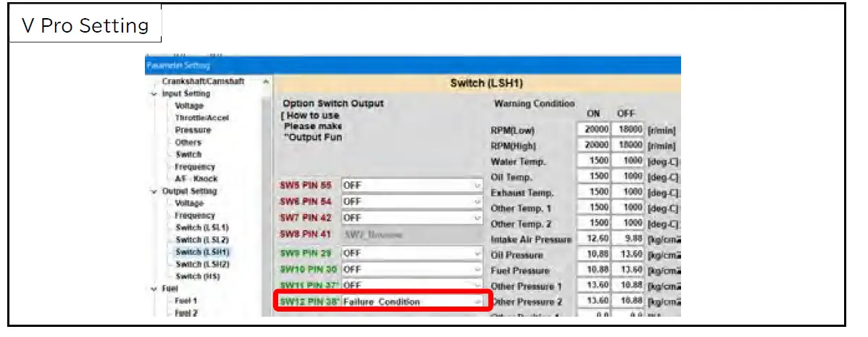The height and width of the screenshot is (337, 868).
Task: Open Pressure under Input Setting
Action: (193, 130)
